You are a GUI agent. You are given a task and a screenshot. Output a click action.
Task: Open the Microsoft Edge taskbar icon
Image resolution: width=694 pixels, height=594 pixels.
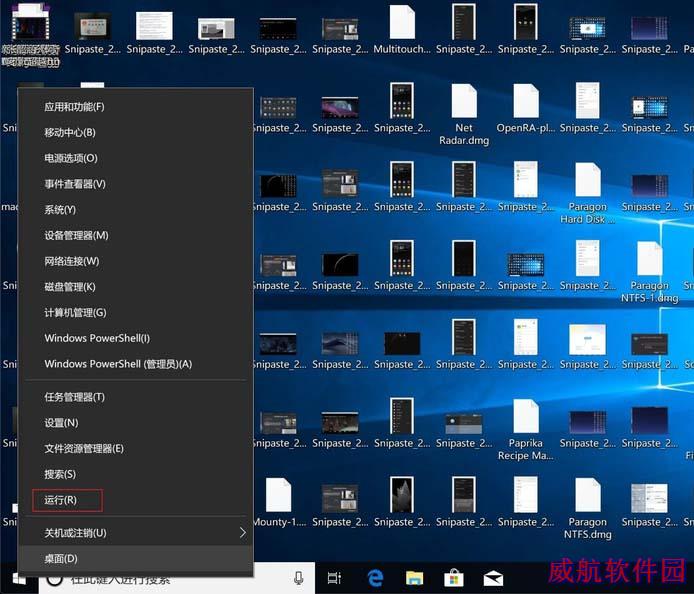tap(375, 578)
